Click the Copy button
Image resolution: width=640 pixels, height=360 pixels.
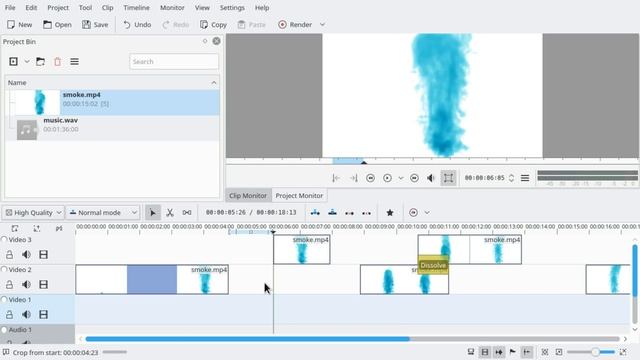pyautogui.click(x=213, y=24)
